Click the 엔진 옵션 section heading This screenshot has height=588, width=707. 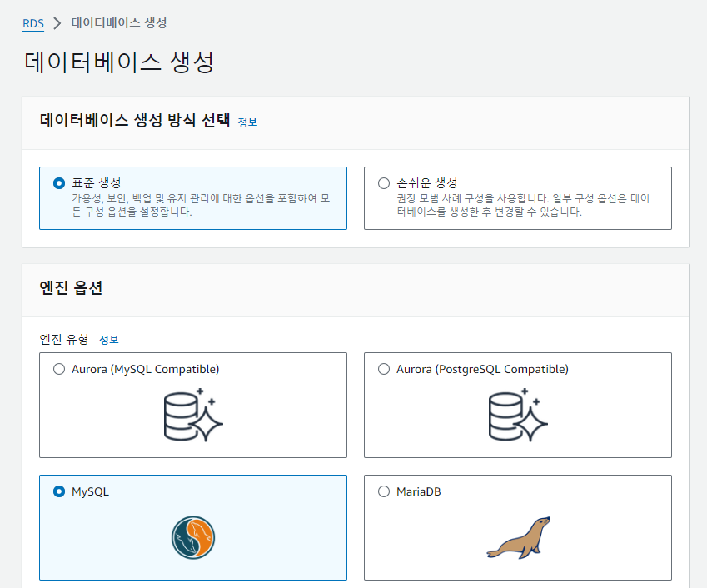[71, 287]
